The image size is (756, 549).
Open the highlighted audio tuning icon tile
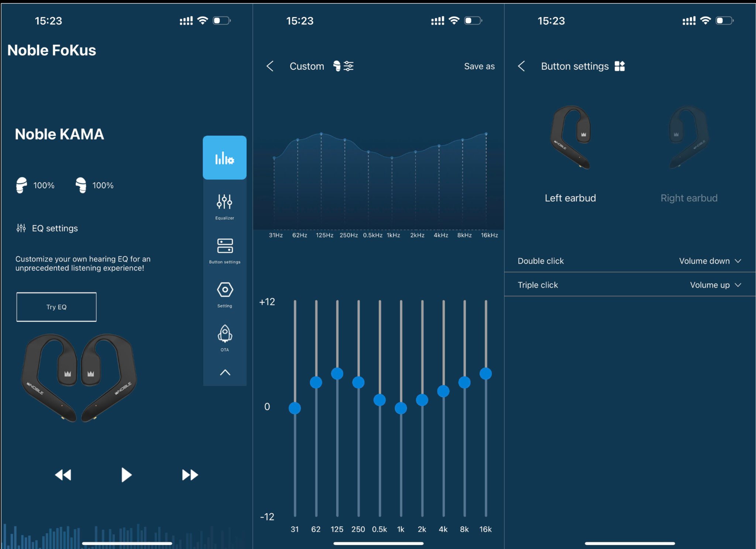pos(224,158)
